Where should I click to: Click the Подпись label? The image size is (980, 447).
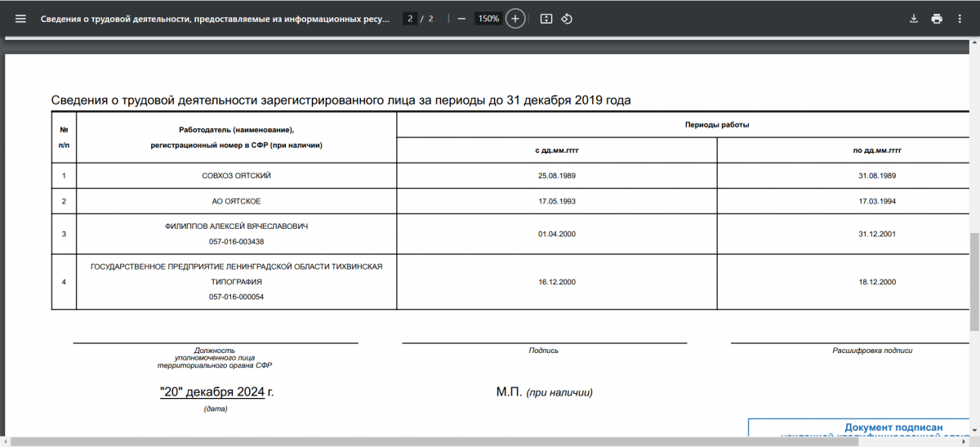pos(544,351)
